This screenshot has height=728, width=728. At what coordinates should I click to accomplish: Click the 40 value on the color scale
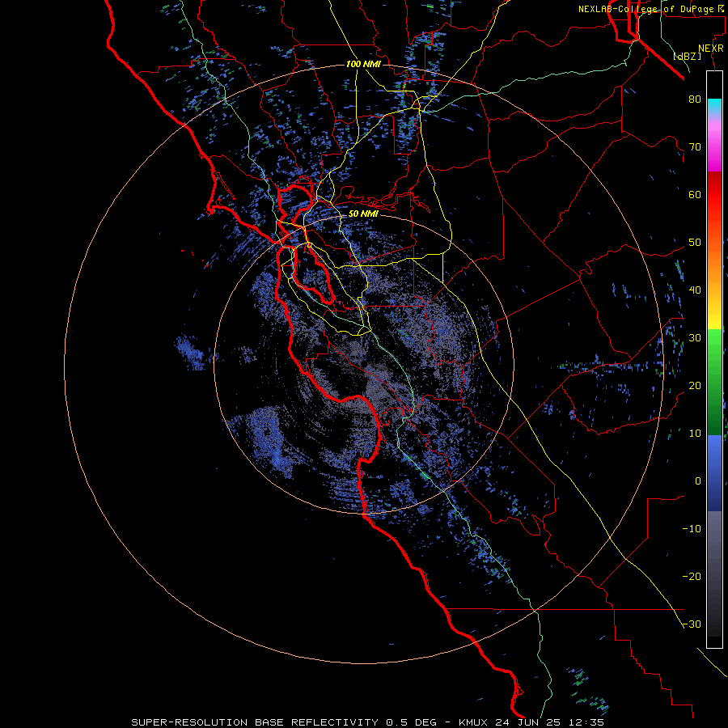pos(695,290)
